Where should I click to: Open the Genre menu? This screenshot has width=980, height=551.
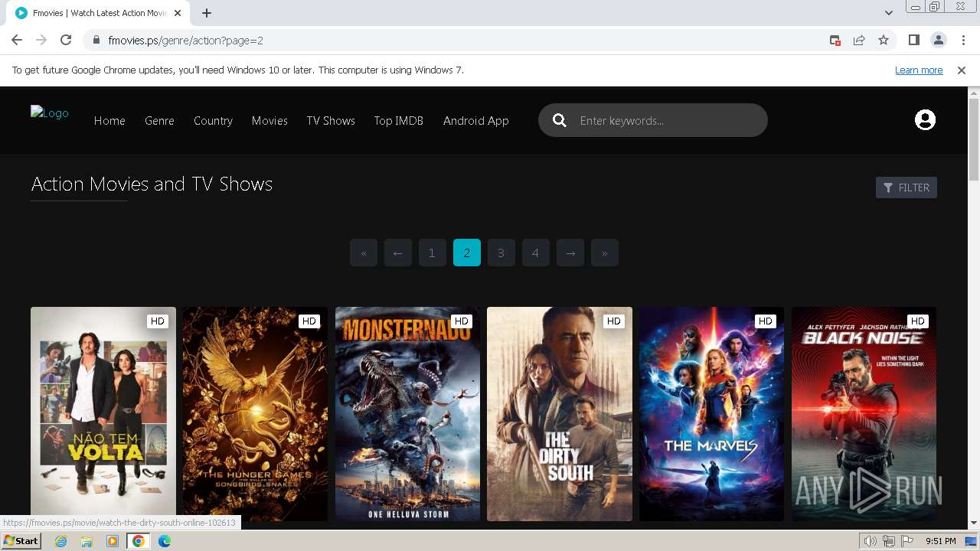159,120
